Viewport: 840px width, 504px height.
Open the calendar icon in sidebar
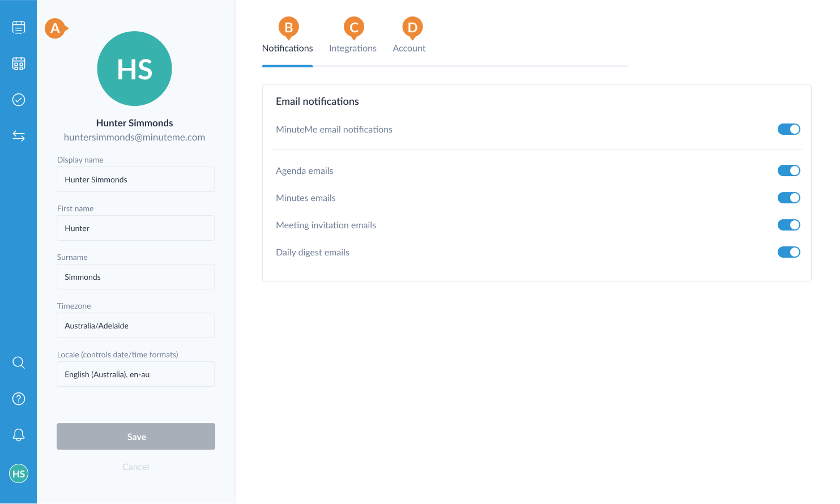[x=19, y=63]
